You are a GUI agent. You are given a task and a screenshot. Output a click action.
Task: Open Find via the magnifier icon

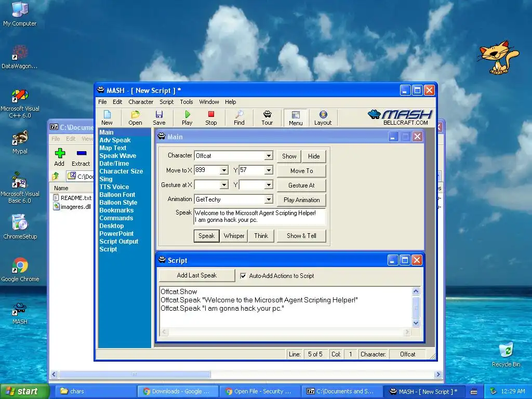click(x=239, y=118)
